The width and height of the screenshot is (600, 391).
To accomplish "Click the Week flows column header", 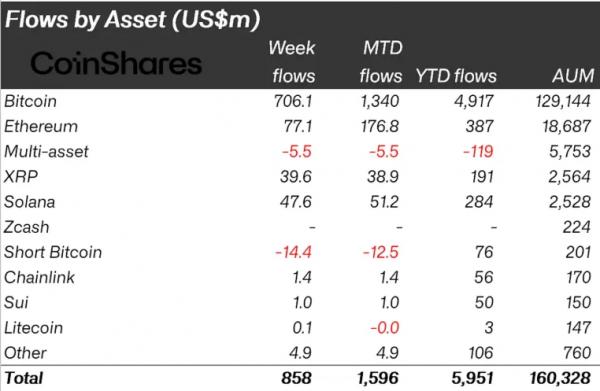I will [x=292, y=62].
